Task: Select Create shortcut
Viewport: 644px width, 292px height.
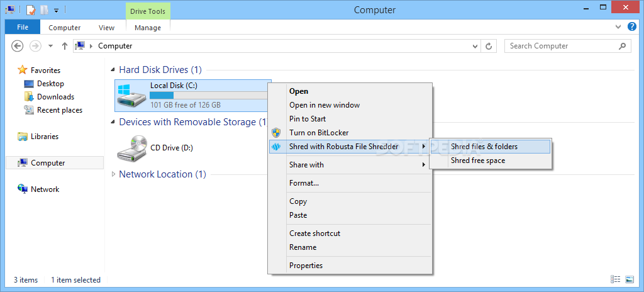Action: pyautogui.click(x=350, y=233)
